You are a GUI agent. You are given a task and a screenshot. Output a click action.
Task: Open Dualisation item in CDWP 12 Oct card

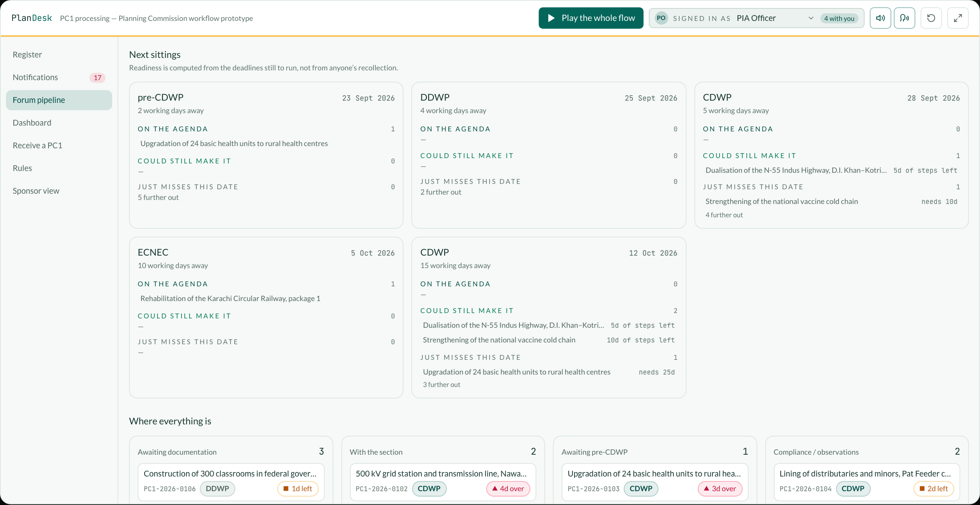[549, 325]
